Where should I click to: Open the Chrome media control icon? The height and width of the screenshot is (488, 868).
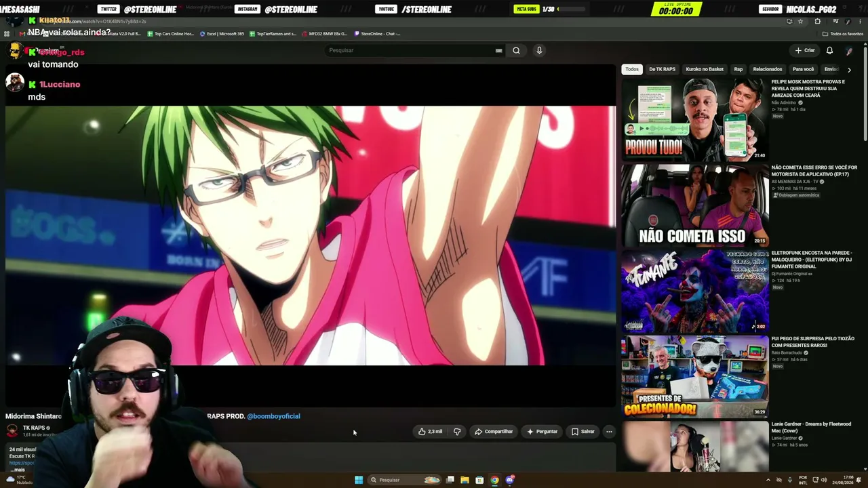pos(835,21)
